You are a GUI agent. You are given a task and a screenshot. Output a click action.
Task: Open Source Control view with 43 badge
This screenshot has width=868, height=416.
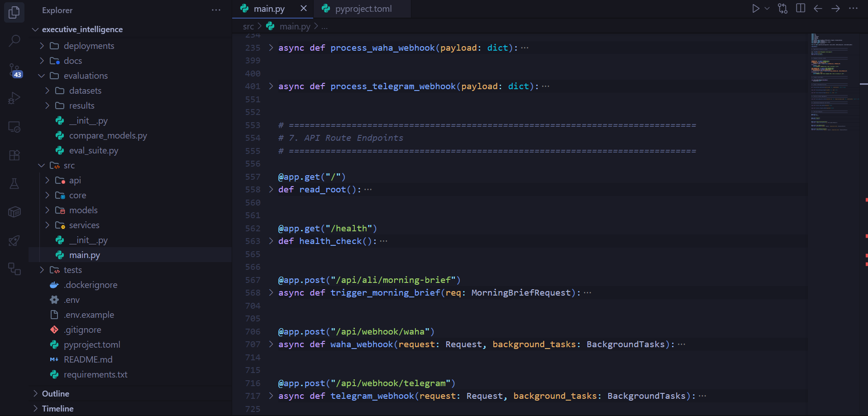tap(14, 70)
